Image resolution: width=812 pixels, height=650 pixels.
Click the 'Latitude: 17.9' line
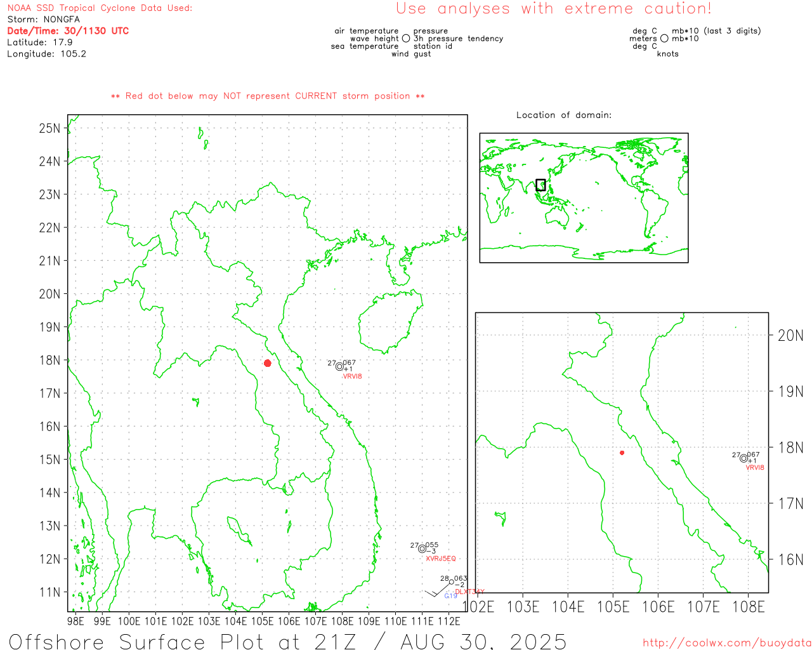point(40,43)
